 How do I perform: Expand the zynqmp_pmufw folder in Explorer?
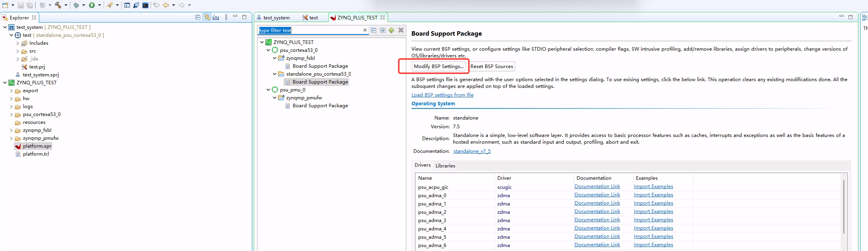11,138
